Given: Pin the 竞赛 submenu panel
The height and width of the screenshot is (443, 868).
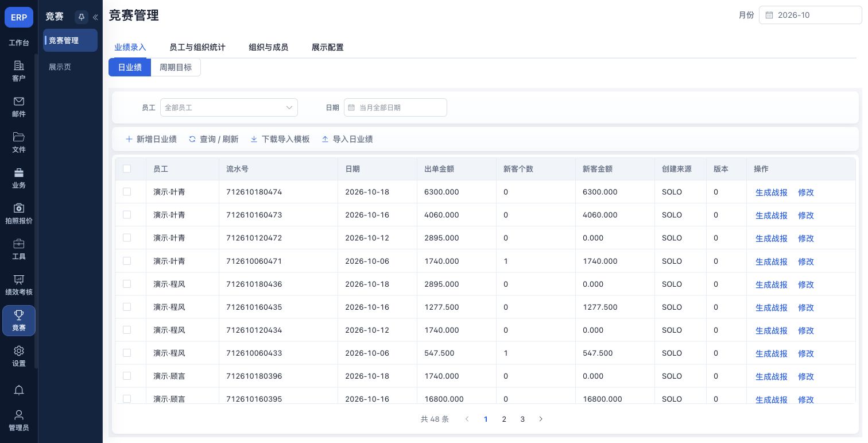Looking at the screenshot, I should point(82,17).
